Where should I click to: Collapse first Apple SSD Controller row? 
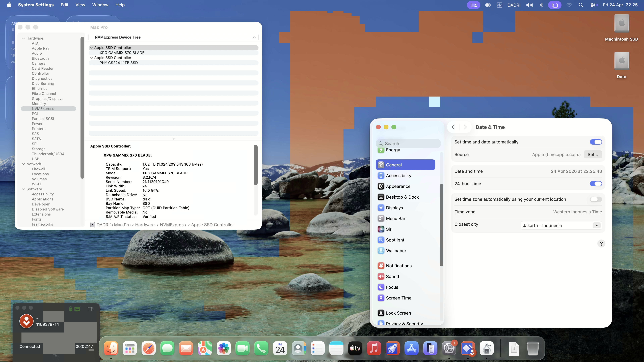point(91,47)
